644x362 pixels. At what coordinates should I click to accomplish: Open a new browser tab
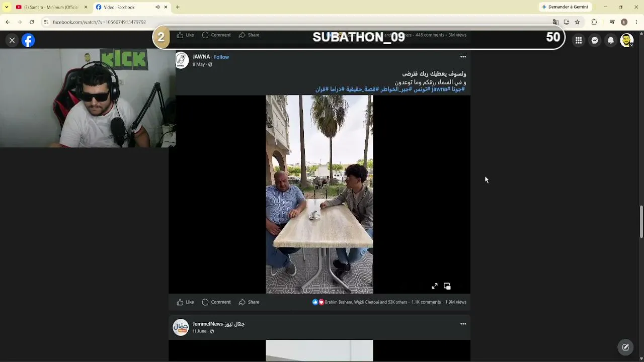coord(178,7)
